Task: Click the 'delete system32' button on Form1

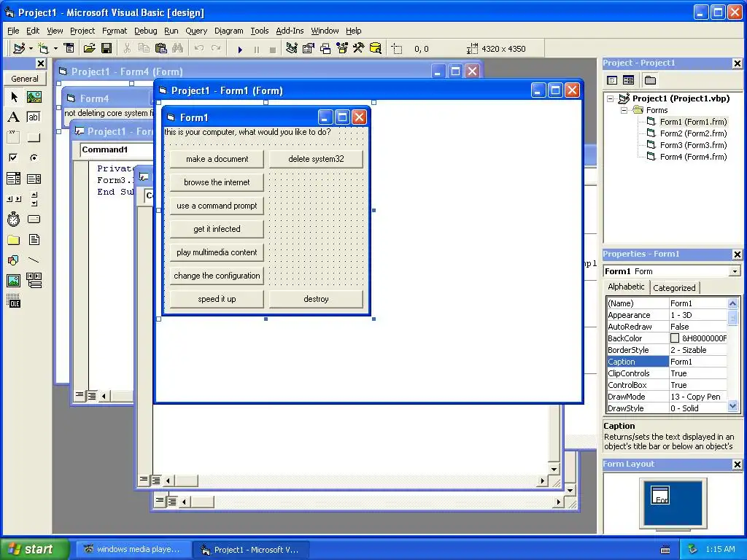Action: pos(316,159)
